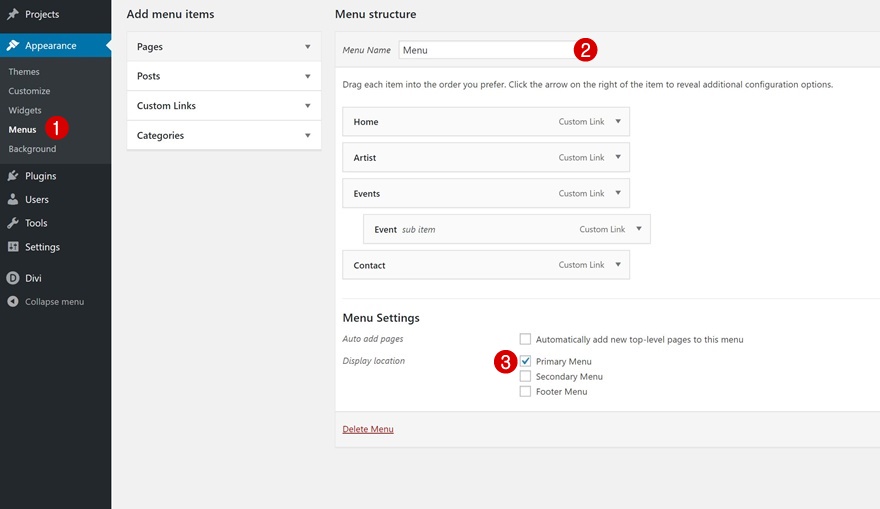
Task: Open the Event sub item configuration arrow
Action: click(x=639, y=230)
